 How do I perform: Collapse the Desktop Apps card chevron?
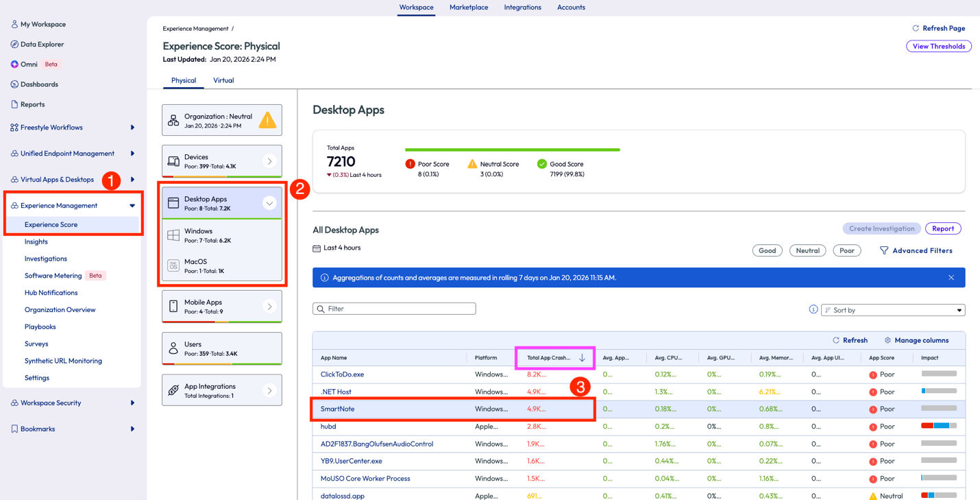[x=269, y=203]
